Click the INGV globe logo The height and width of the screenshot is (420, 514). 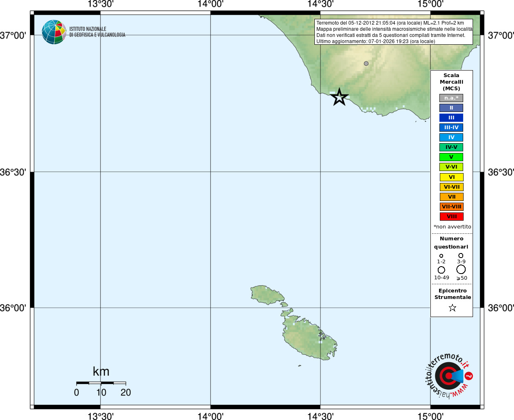point(54,32)
